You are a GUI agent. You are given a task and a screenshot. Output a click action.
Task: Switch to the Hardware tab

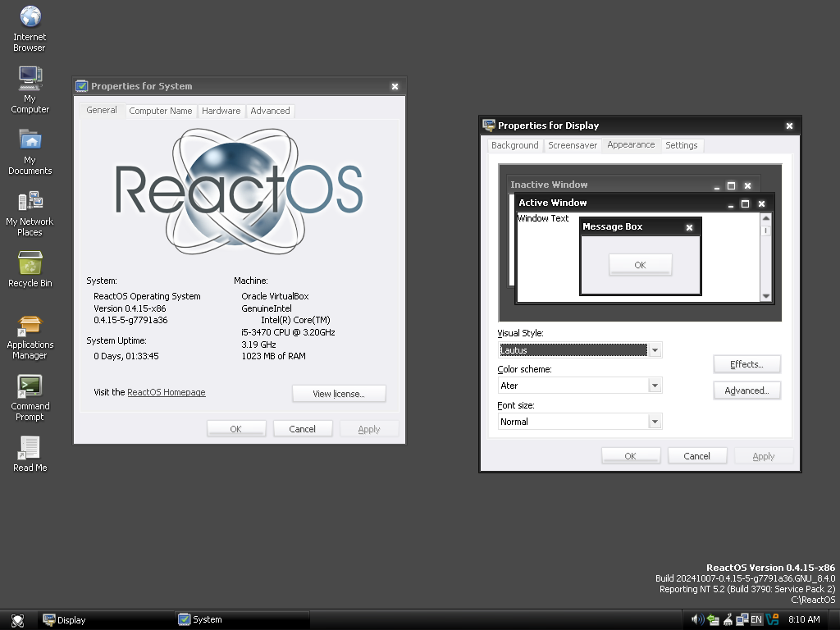pyautogui.click(x=221, y=111)
